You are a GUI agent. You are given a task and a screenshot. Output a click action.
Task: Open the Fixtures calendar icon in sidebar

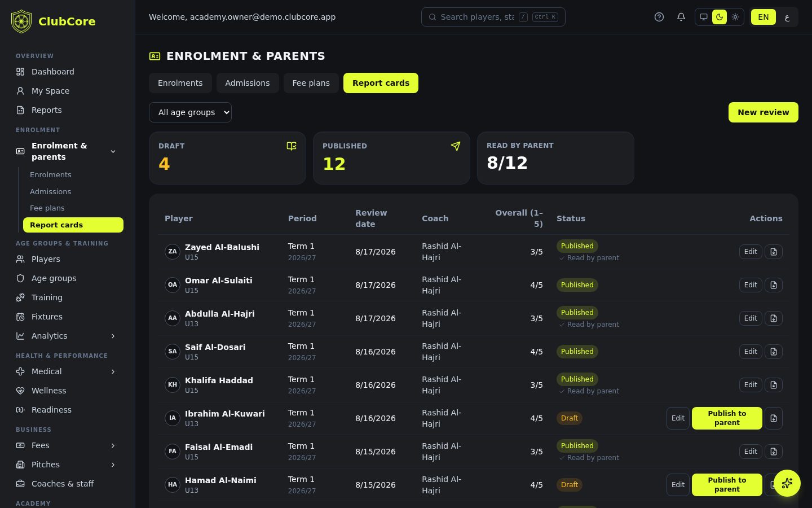(x=20, y=317)
